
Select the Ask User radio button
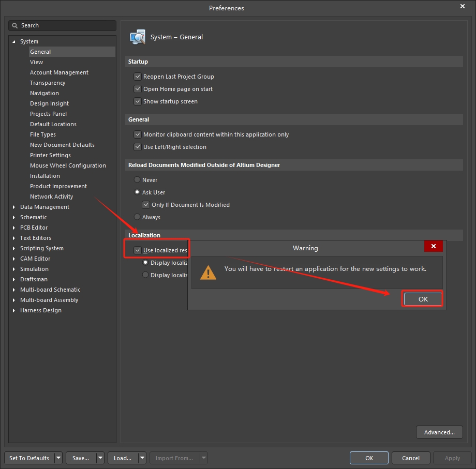pos(137,192)
